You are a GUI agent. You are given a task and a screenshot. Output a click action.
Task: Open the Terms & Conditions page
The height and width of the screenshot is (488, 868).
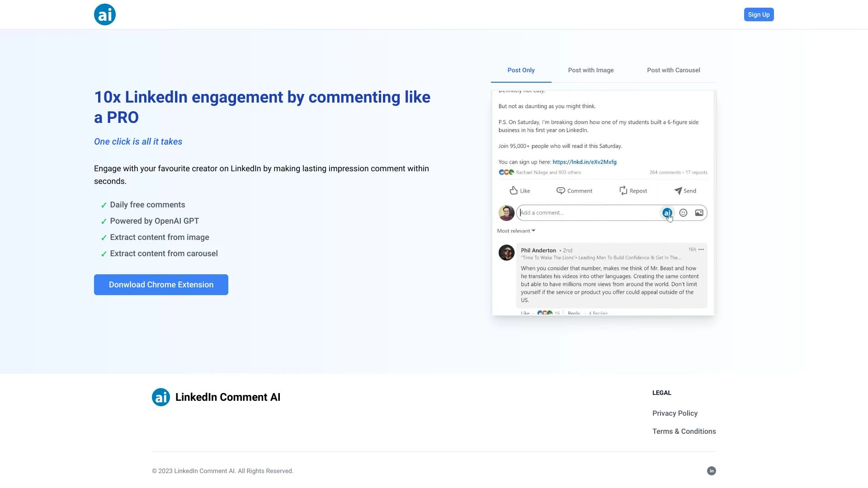pos(684,431)
